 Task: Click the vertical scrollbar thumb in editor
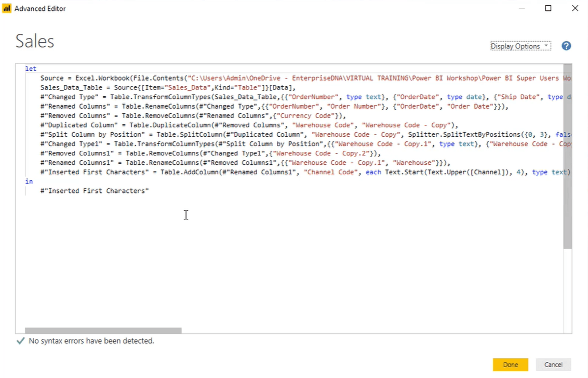[568, 156]
